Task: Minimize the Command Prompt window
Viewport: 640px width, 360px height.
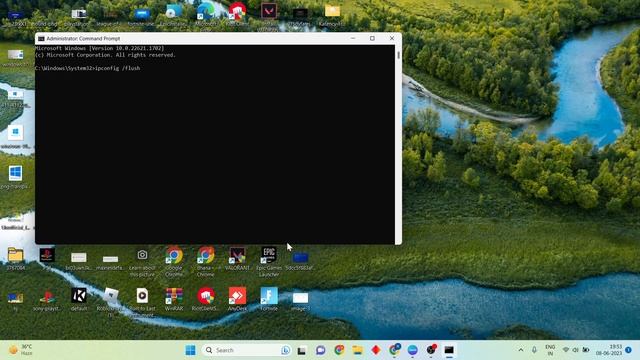Action: click(353, 38)
